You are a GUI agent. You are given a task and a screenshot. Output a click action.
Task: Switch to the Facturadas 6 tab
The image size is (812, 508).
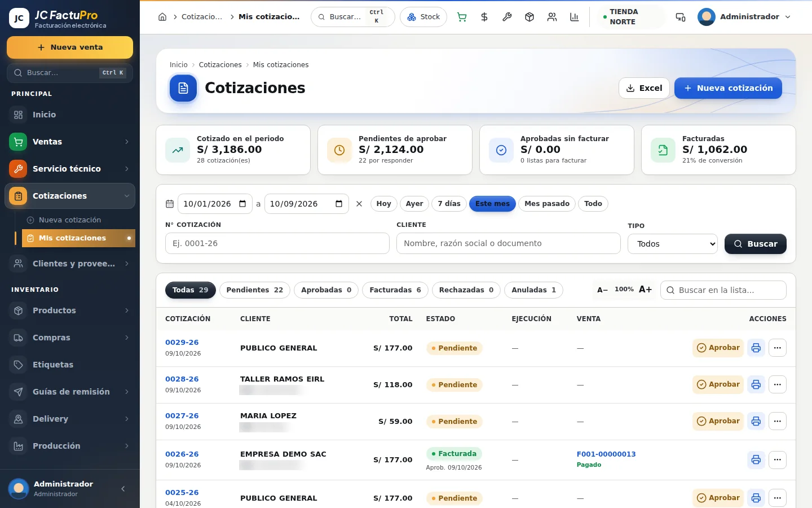click(x=395, y=290)
